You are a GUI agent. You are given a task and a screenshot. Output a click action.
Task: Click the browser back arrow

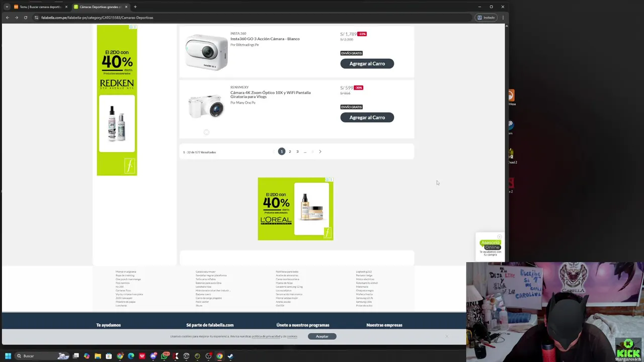coord(8,18)
